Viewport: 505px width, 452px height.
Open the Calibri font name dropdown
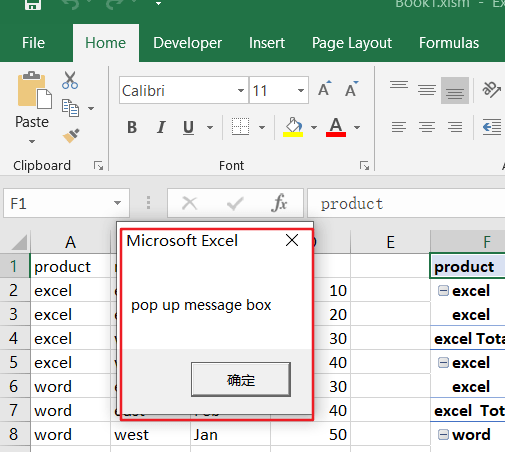pos(241,91)
